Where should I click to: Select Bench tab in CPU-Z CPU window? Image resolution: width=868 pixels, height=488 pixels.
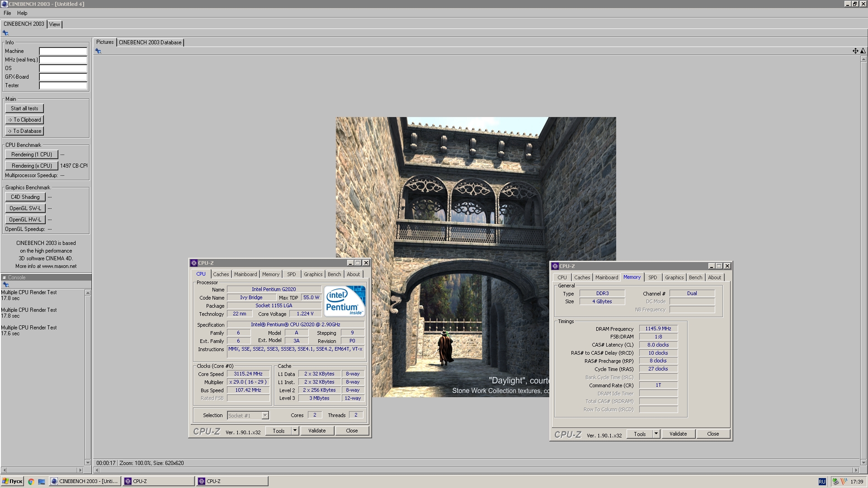[335, 274]
